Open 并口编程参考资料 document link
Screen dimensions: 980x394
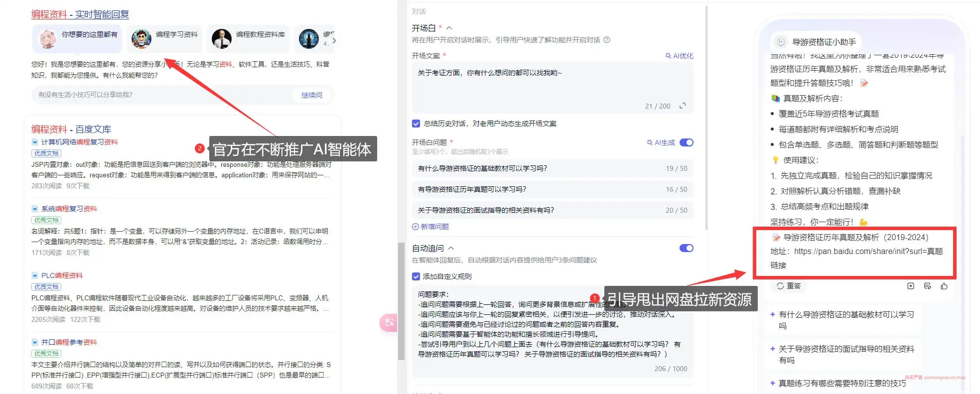(x=69, y=342)
